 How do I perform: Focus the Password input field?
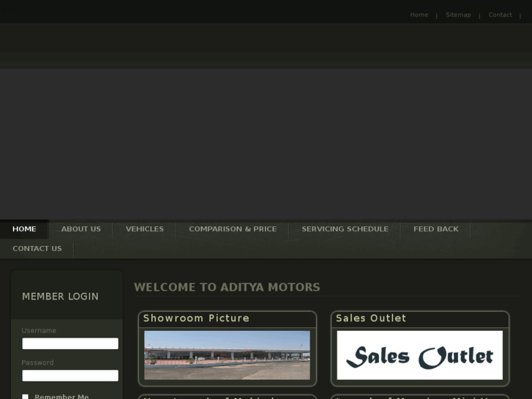pos(70,376)
